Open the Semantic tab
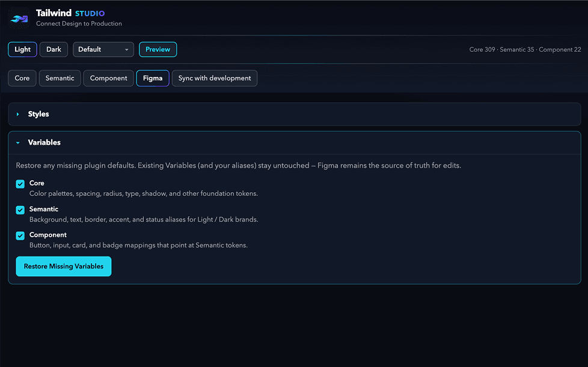This screenshot has width=588, height=367. [x=60, y=78]
